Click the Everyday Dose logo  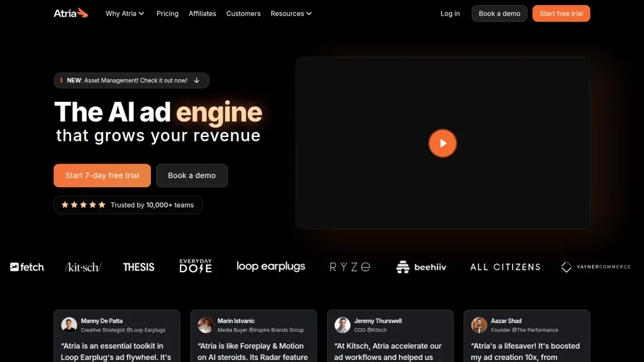196,266
